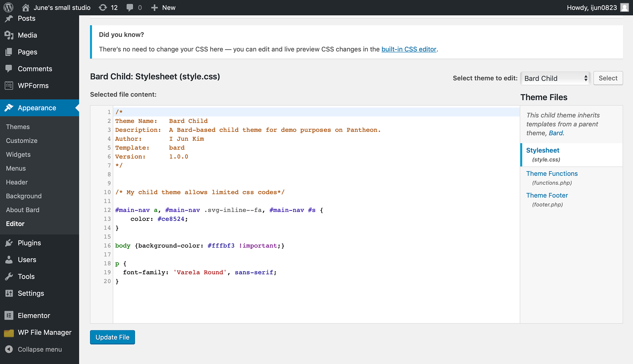Open the Media menu
The width and height of the screenshot is (633, 364).
click(x=27, y=35)
